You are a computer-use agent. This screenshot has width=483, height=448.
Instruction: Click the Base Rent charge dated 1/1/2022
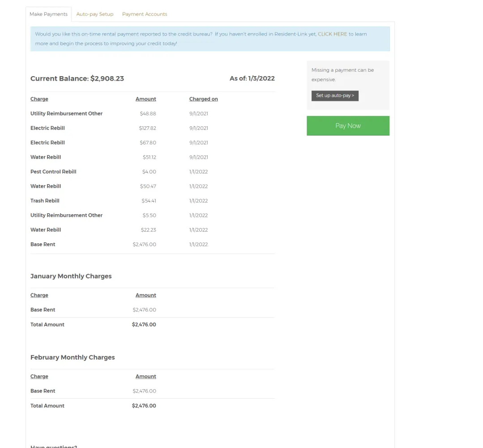click(x=153, y=245)
